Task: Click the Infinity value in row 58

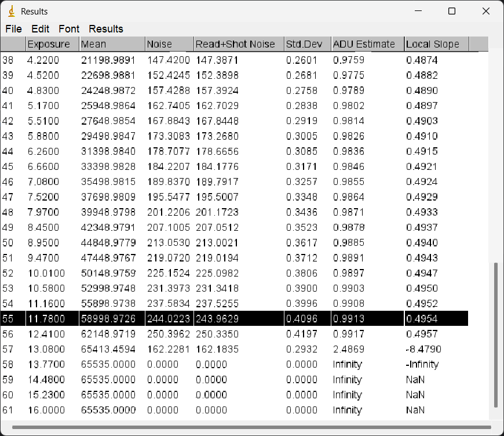Action: tap(348, 365)
